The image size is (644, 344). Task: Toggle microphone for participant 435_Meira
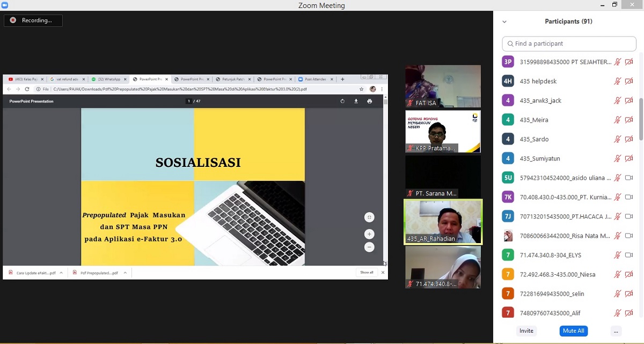pos(618,120)
